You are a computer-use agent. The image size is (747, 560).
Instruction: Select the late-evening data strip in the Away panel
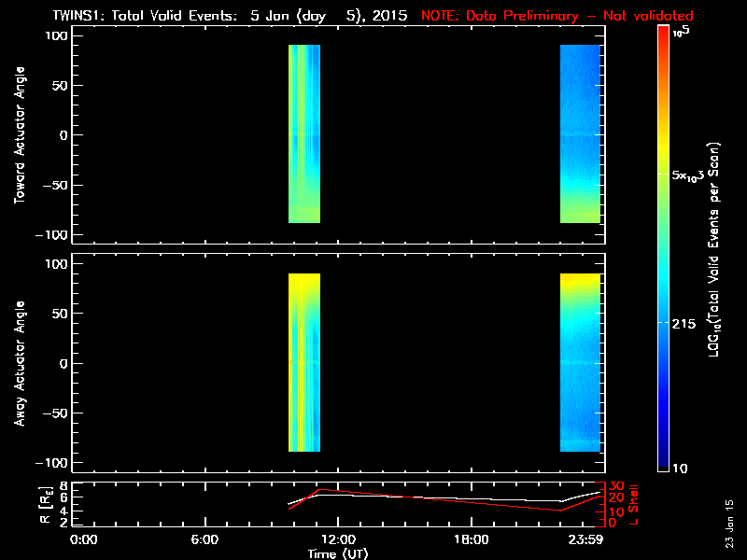point(580,362)
